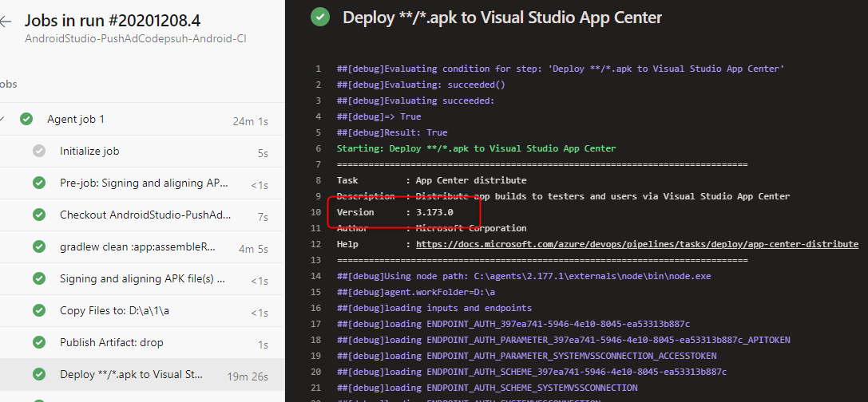
Task: Click the 4m 5s duration of gradlew step
Action: click(x=254, y=250)
